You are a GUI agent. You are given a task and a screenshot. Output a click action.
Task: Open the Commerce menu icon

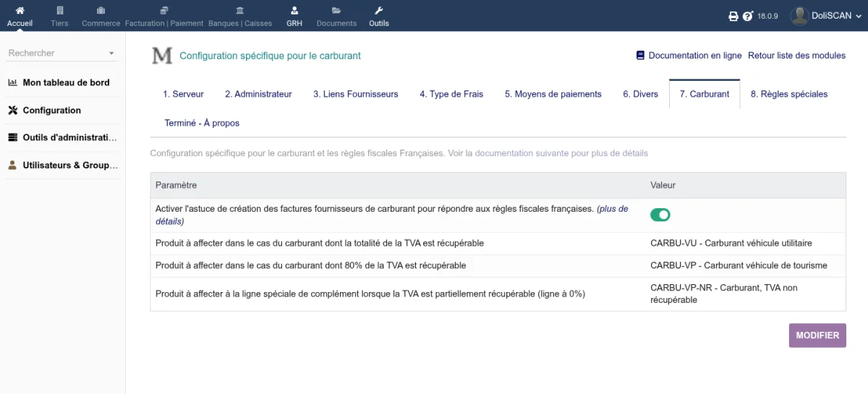point(101,11)
